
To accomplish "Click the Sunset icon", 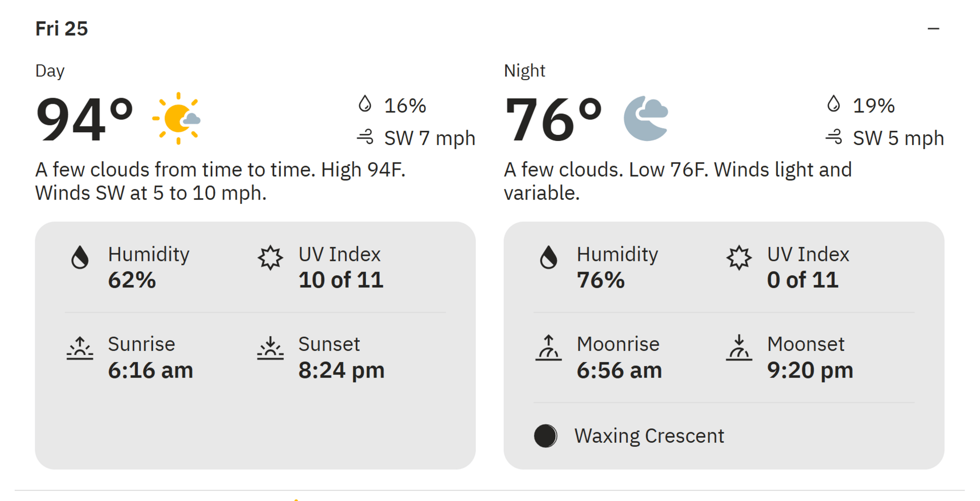I will (x=270, y=348).
